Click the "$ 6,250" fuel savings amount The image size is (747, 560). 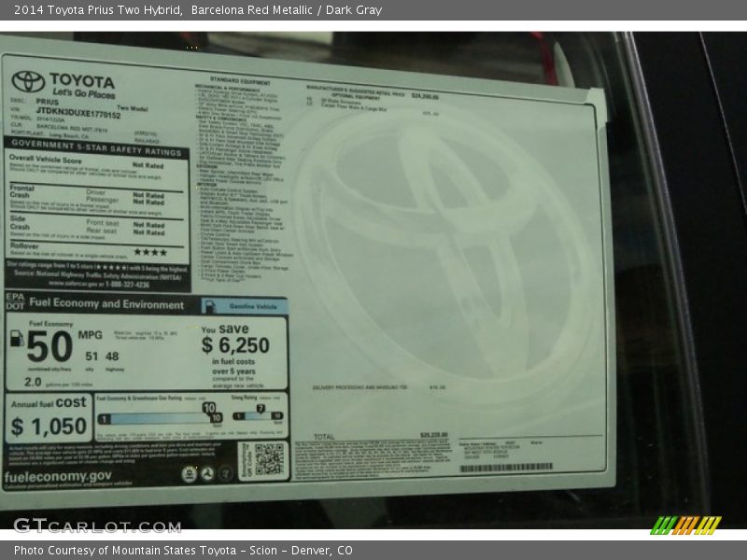point(235,345)
